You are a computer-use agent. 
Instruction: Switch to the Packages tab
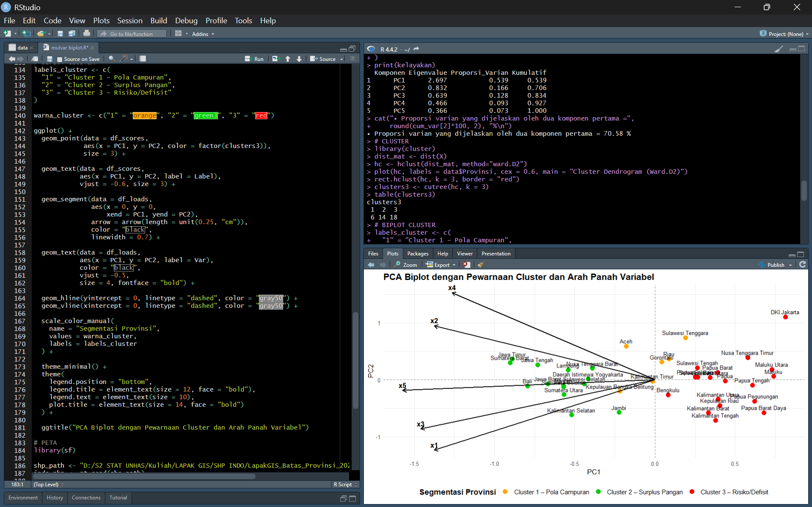pyautogui.click(x=418, y=254)
